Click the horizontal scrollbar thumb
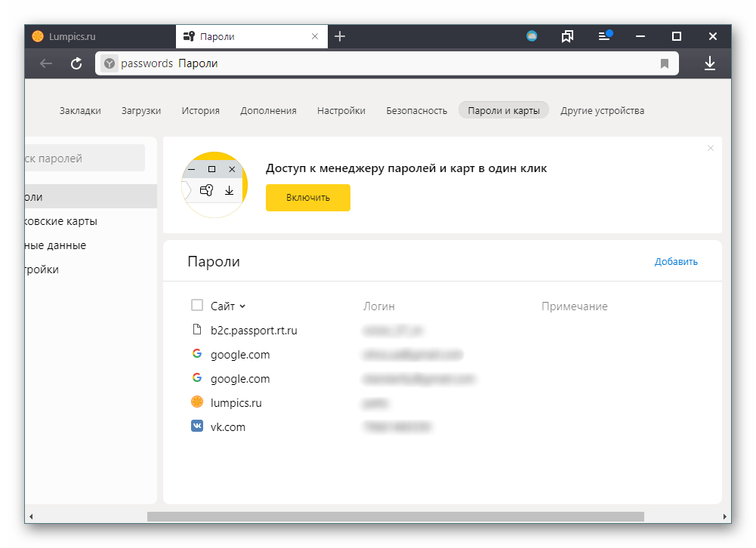756x548 pixels. click(x=395, y=517)
